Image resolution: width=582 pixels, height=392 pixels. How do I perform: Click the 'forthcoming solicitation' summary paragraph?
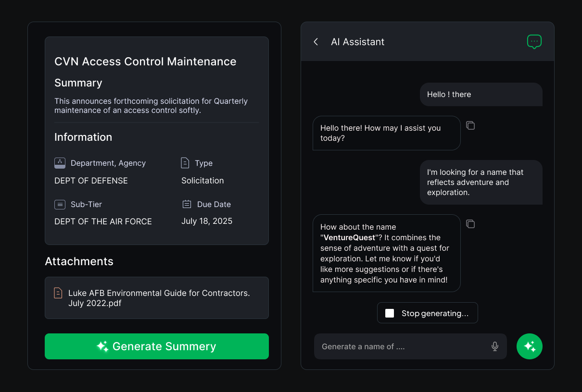[x=151, y=106]
